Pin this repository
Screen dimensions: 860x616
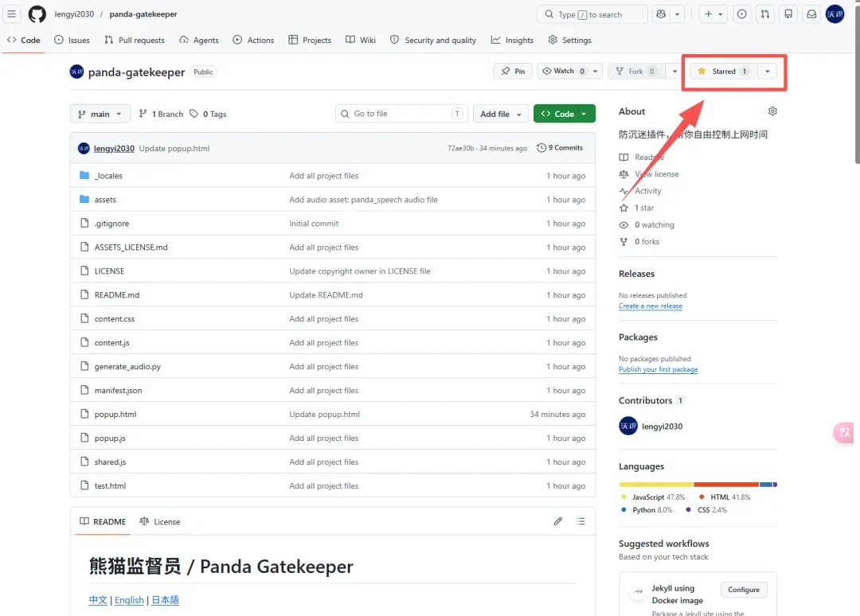coord(513,72)
